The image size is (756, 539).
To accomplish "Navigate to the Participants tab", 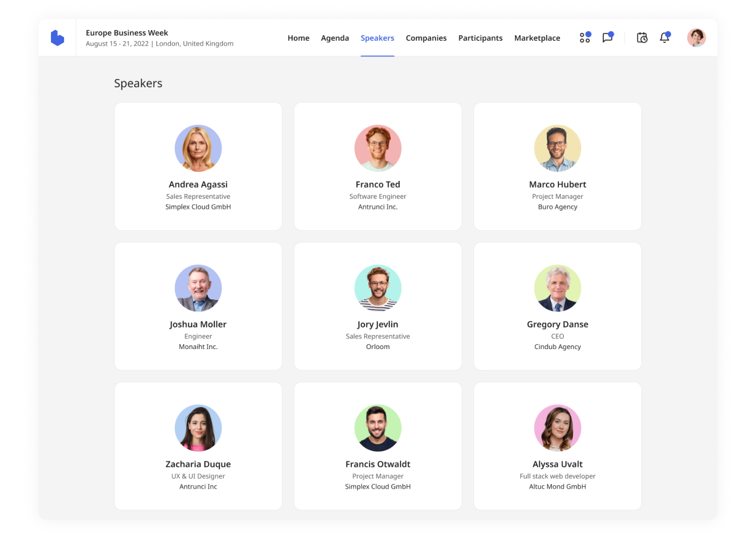I will click(x=480, y=38).
